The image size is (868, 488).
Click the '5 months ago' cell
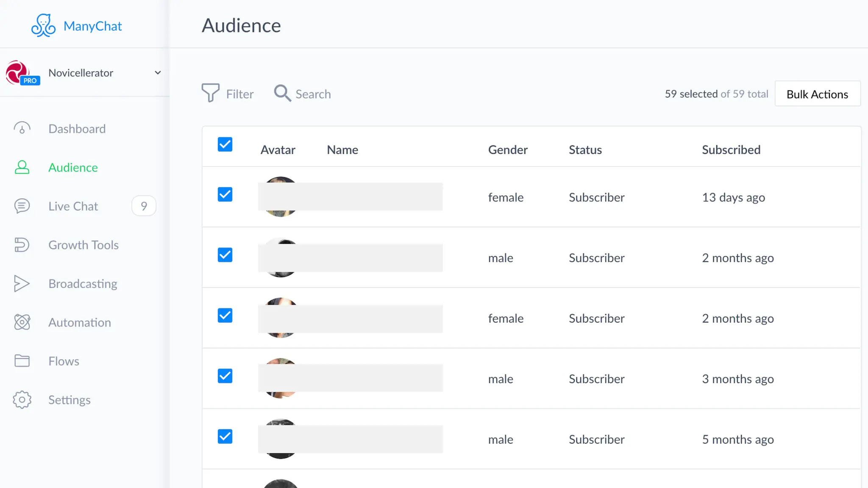coord(738,440)
